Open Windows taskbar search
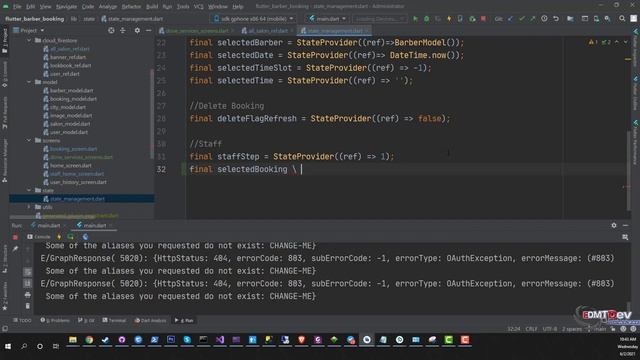Viewport: 640px width, 360px height. (x=24, y=346)
